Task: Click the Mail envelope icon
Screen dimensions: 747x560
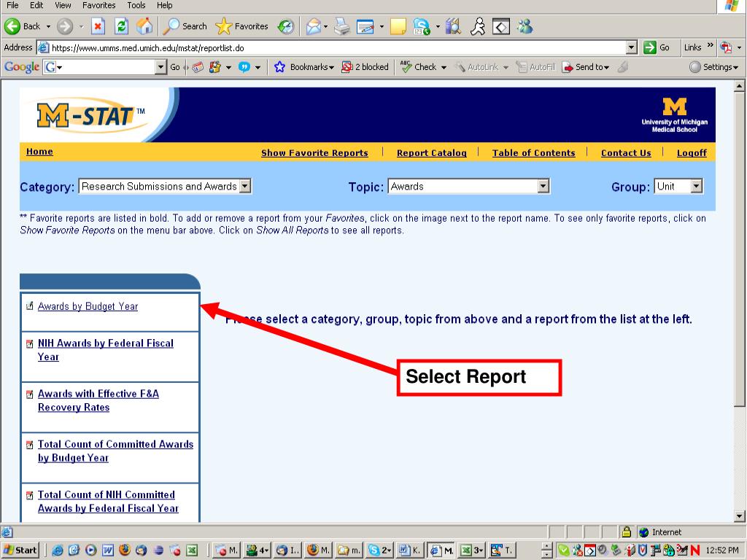Action: 314,26
